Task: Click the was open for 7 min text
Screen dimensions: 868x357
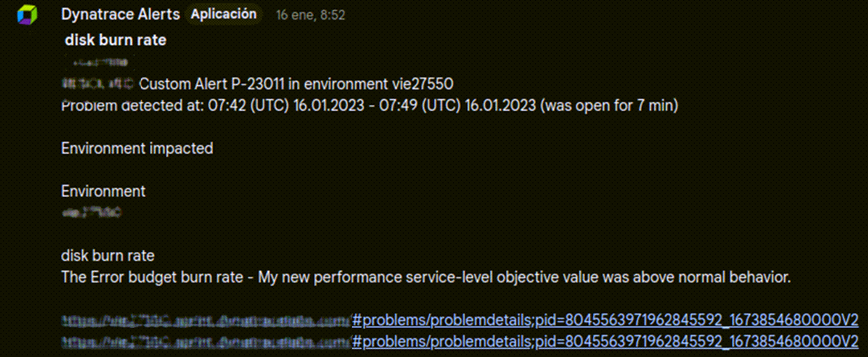Action: [x=609, y=105]
